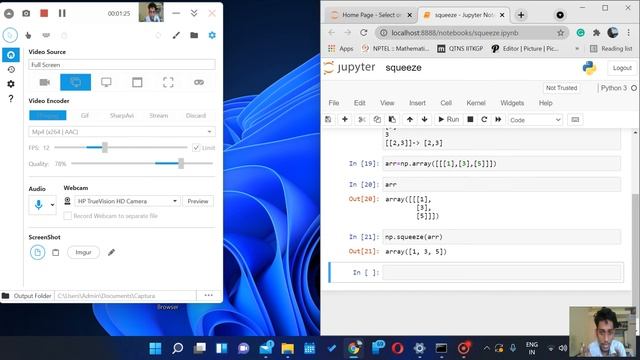The height and width of the screenshot is (360, 640).
Task: Toggle screenshot save to disk option
Action: pos(38,252)
